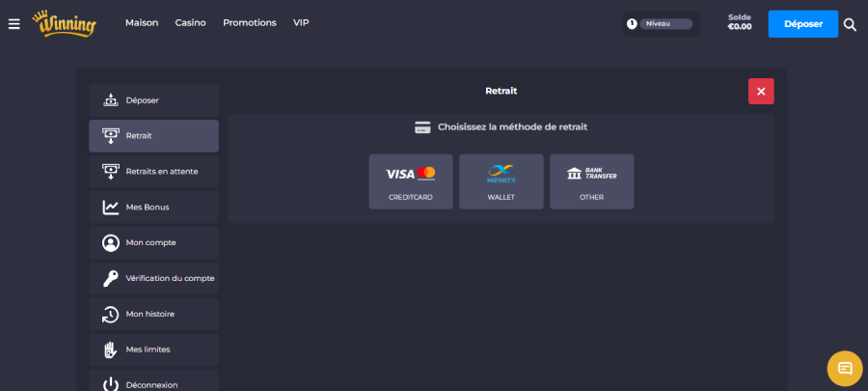The height and width of the screenshot is (391, 868).
Task: Close the Retrait panel with red X
Action: [x=761, y=92]
